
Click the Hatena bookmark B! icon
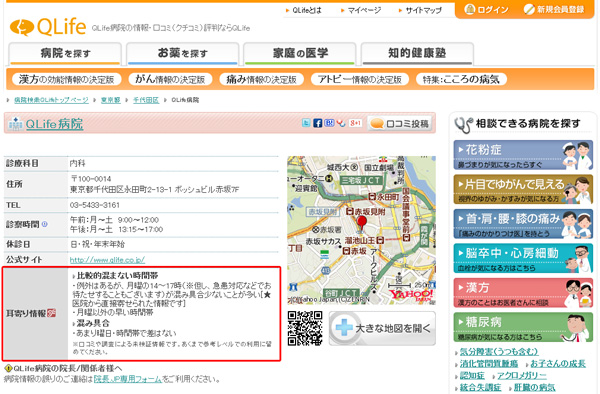coord(329,123)
